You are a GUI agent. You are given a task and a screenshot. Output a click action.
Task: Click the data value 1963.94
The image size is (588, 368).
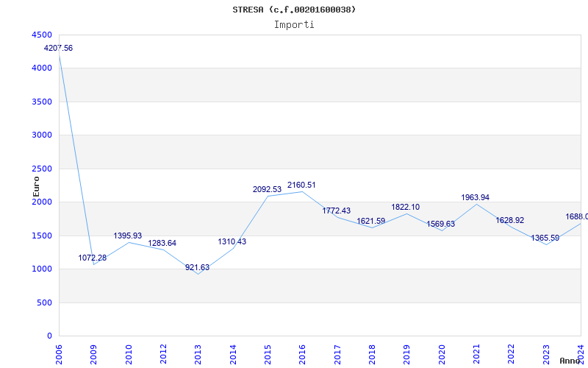pos(475,197)
